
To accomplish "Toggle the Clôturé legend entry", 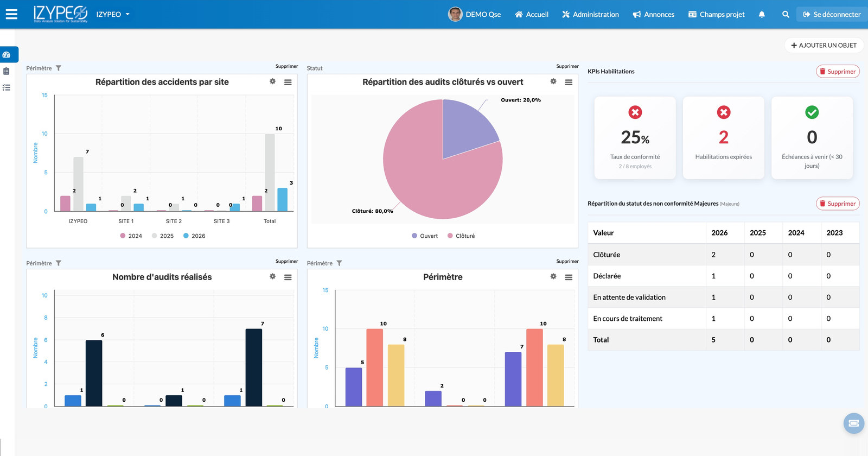I will point(461,236).
